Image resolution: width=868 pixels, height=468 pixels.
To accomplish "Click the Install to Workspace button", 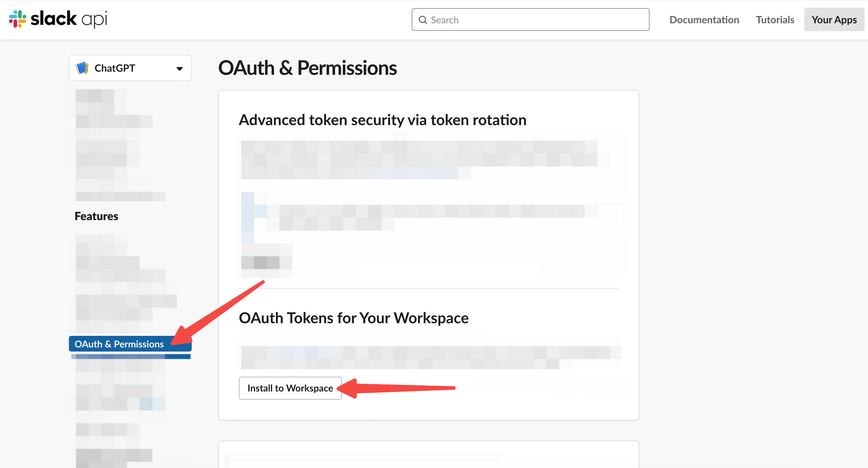I will [x=290, y=388].
